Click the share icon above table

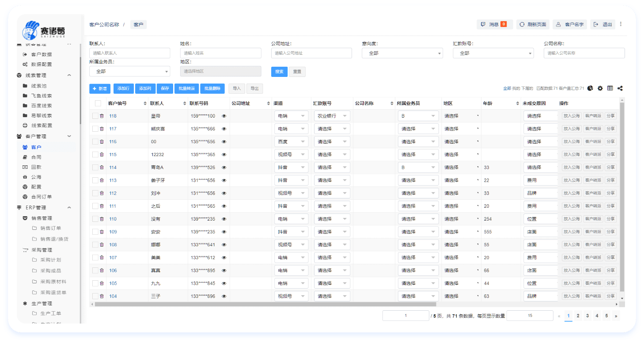[620, 88]
